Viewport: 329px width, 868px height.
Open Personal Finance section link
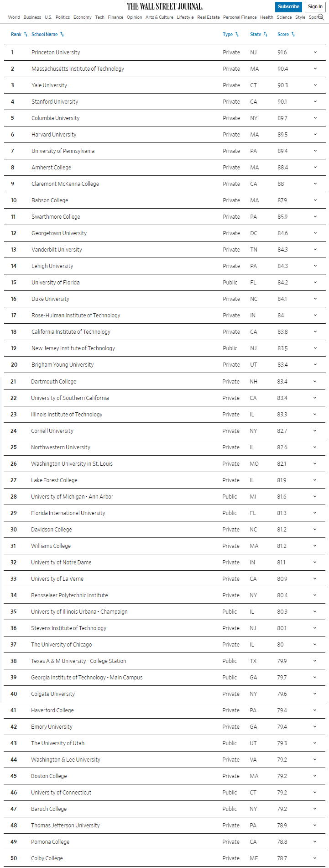coord(240,17)
